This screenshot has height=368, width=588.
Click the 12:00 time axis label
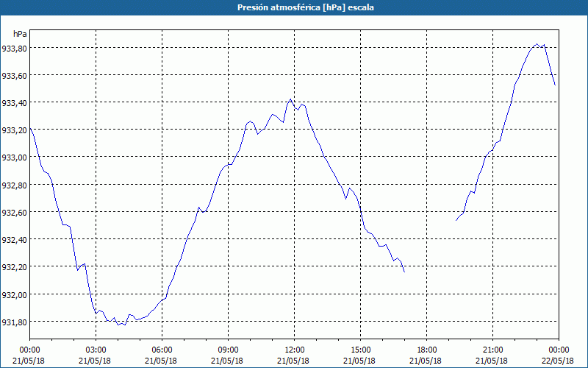(294, 350)
